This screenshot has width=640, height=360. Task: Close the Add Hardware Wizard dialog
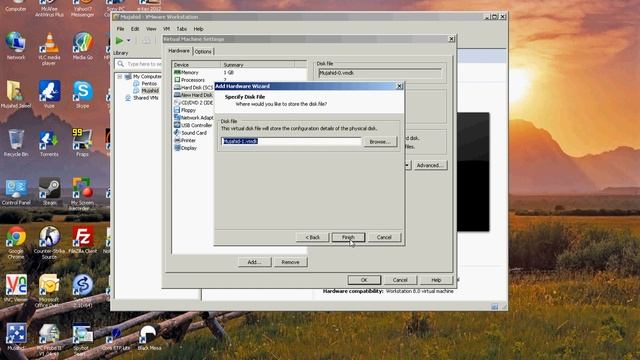[400, 86]
